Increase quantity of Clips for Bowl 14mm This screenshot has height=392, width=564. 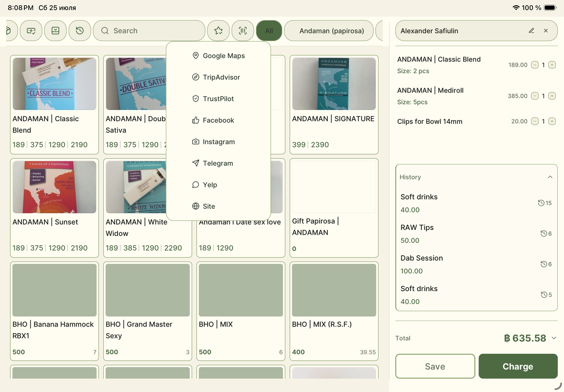pos(552,121)
